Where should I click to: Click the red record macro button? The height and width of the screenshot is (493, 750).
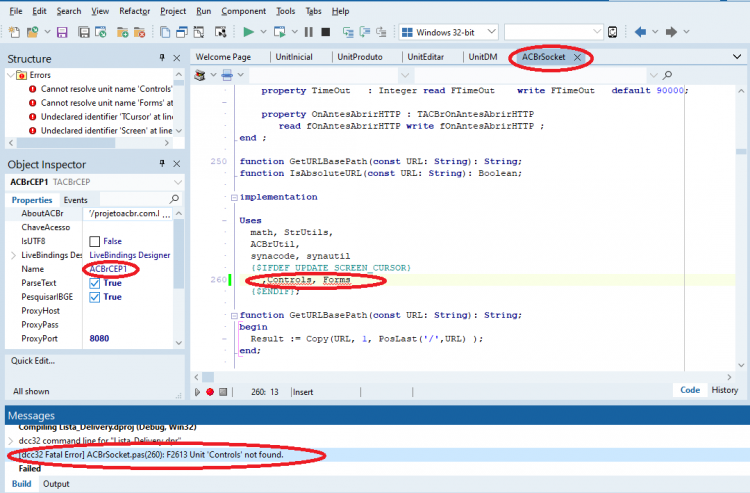(210, 392)
